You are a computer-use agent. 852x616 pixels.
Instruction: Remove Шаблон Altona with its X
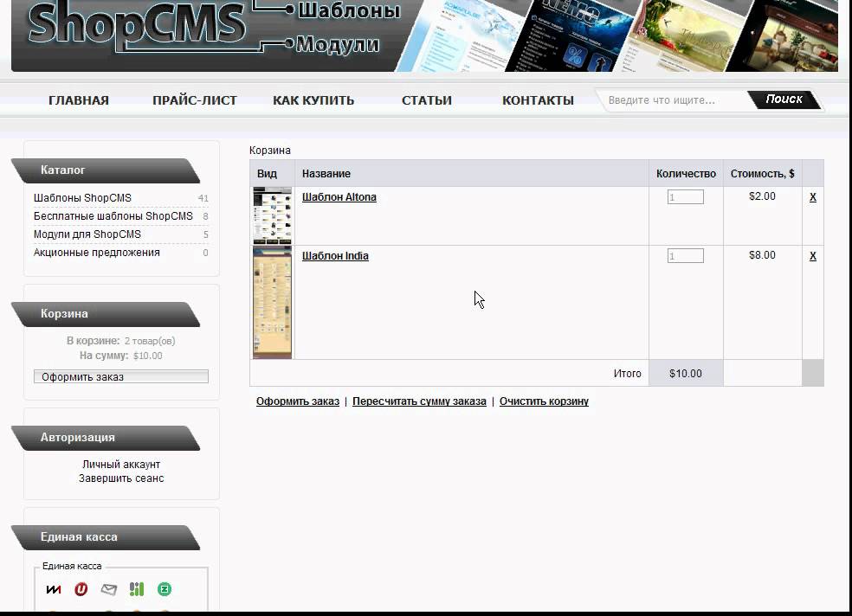pyautogui.click(x=813, y=197)
